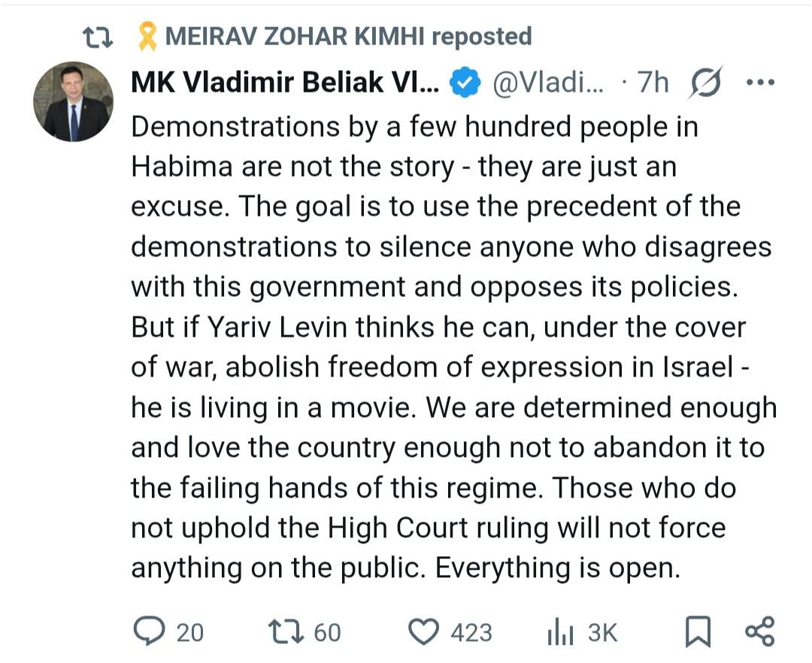Click the 60 reposts count

pos(327,633)
